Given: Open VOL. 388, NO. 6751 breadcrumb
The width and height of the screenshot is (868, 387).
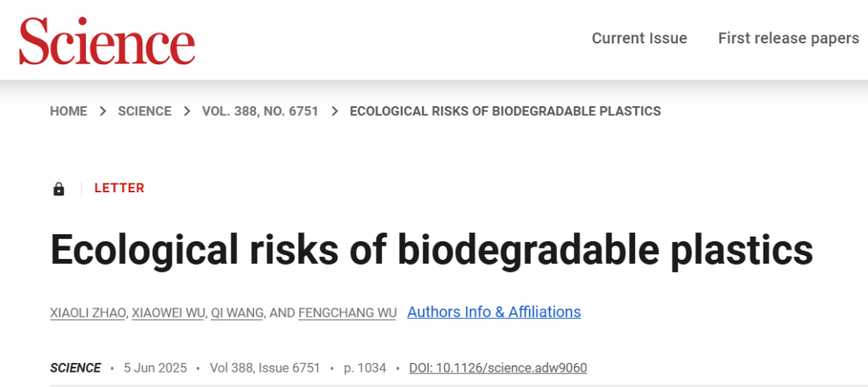Looking at the screenshot, I should (x=260, y=112).
